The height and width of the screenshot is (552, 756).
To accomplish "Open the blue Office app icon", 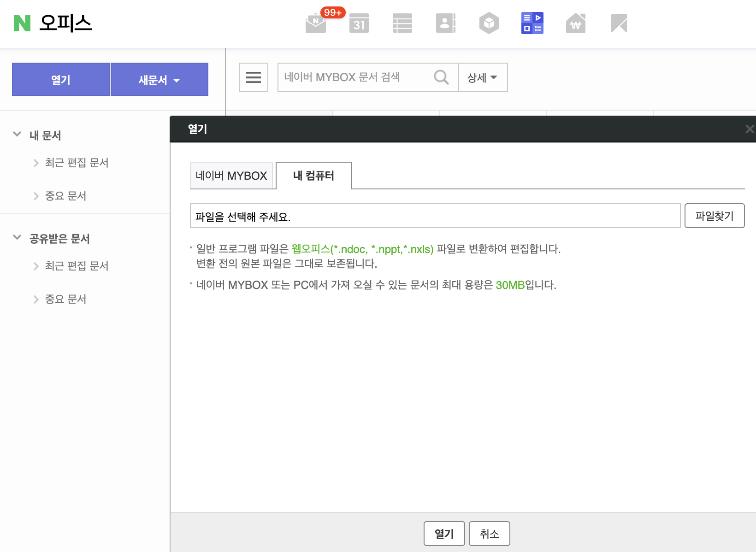I will click(x=532, y=23).
